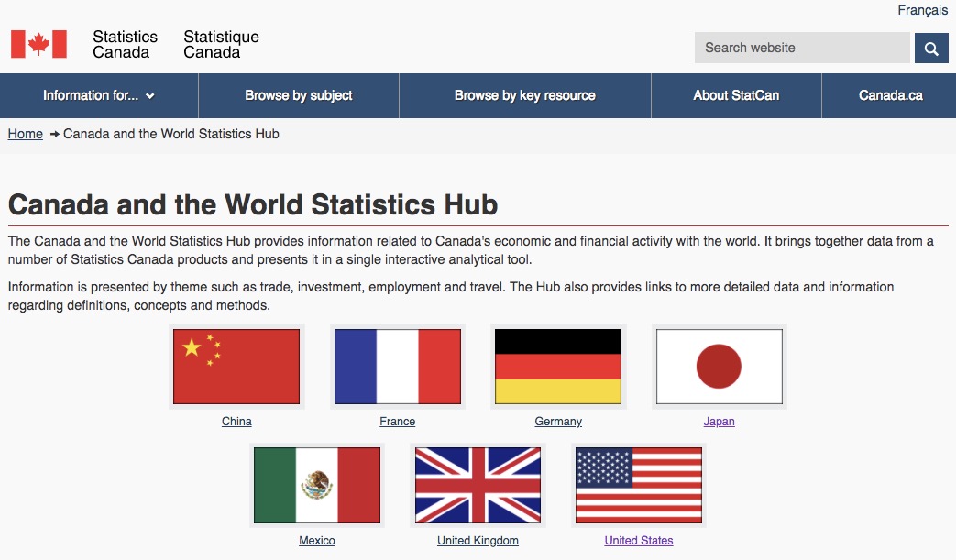The image size is (956, 560).
Task: Follow the United States text link
Action: point(638,541)
